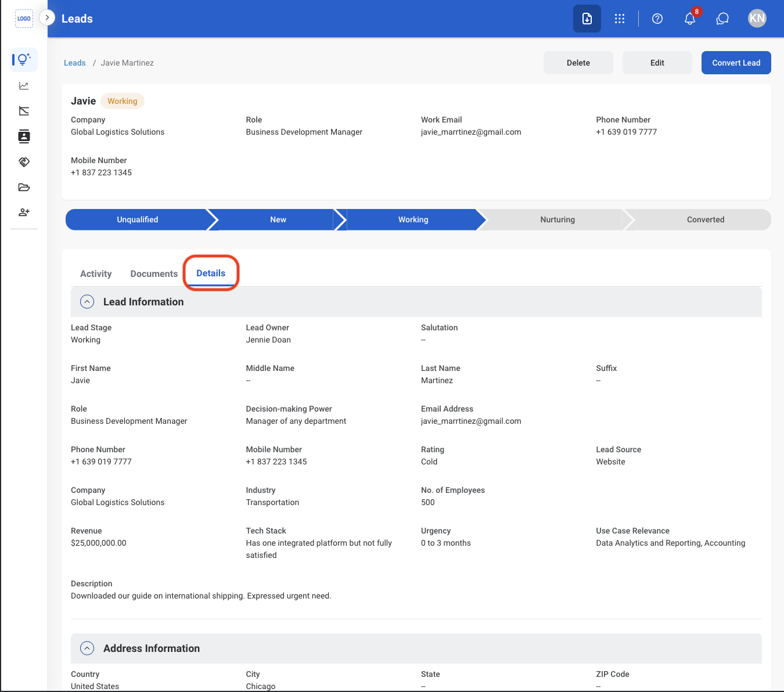Click header mobile number +1 837 223 1345
This screenshot has height=692, width=784.
[x=101, y=172]
